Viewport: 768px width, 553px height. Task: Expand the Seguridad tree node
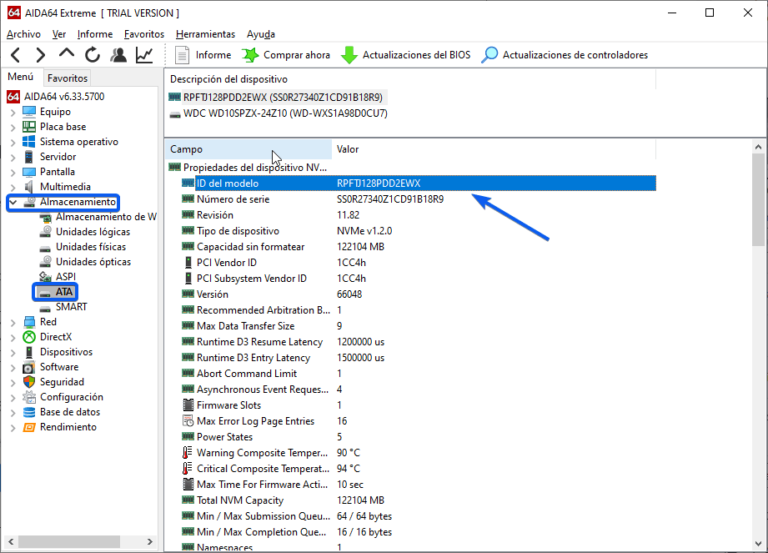13,383
